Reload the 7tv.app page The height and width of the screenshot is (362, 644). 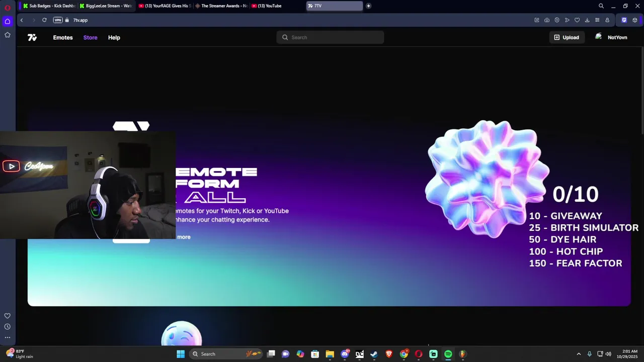pos(44,20)
